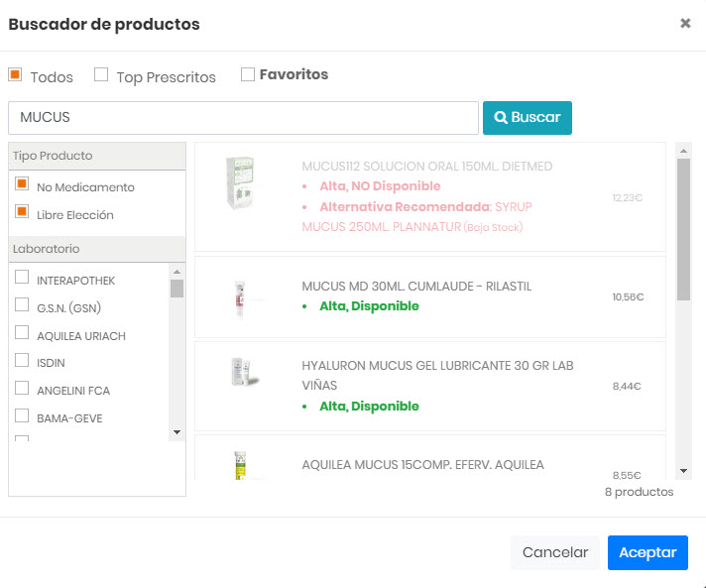
Task: Uncheck the No Medicamento checkbox
Action: [22, 184]
